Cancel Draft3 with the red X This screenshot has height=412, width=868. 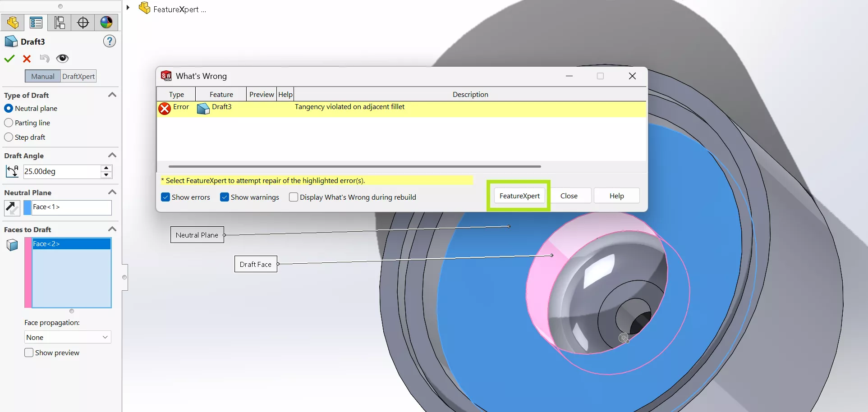(27, 59)
